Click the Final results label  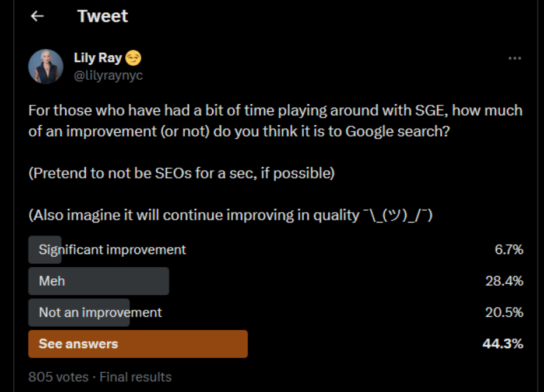[x=136, y=377]
